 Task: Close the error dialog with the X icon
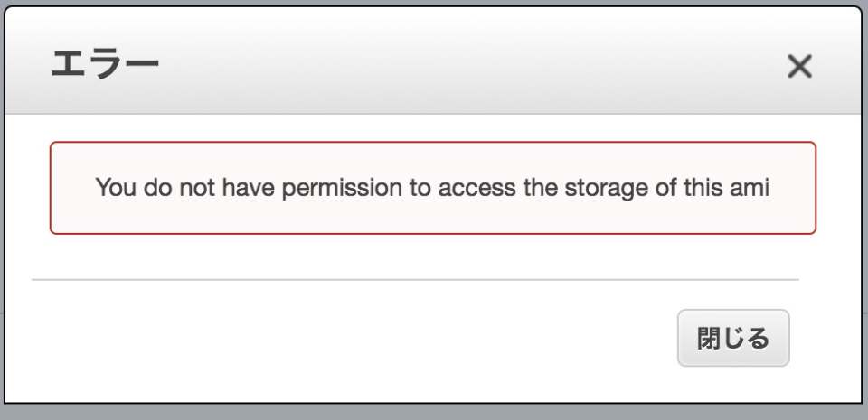[799, 66]
